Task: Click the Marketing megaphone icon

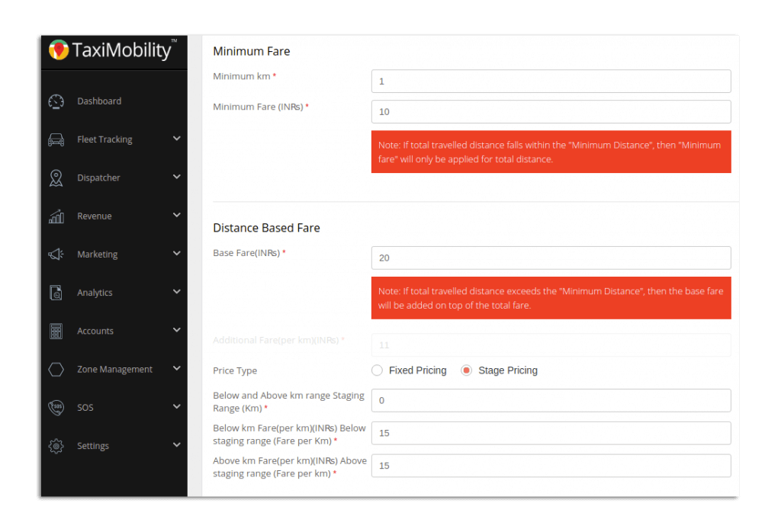Action: tap(56, 254)
